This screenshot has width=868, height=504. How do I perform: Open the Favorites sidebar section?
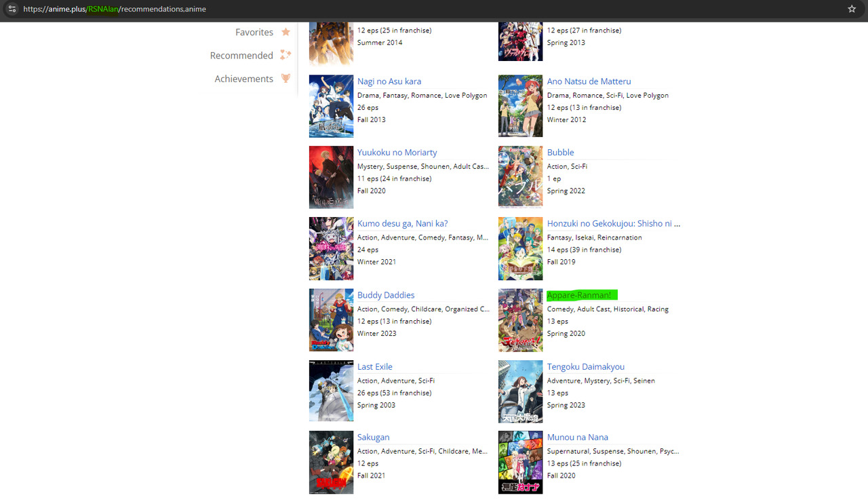point(254,33)
